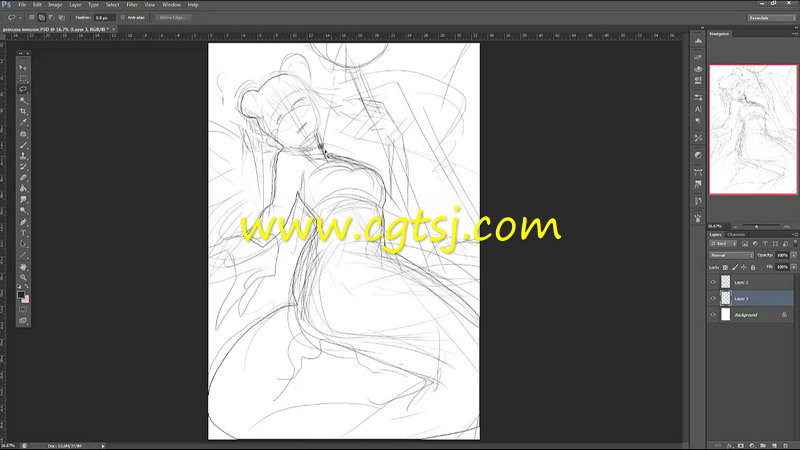The height and width of the screenshot is (450, 800).
Task: Toggle lock transparent pixels
Action: tap(725, 267)
